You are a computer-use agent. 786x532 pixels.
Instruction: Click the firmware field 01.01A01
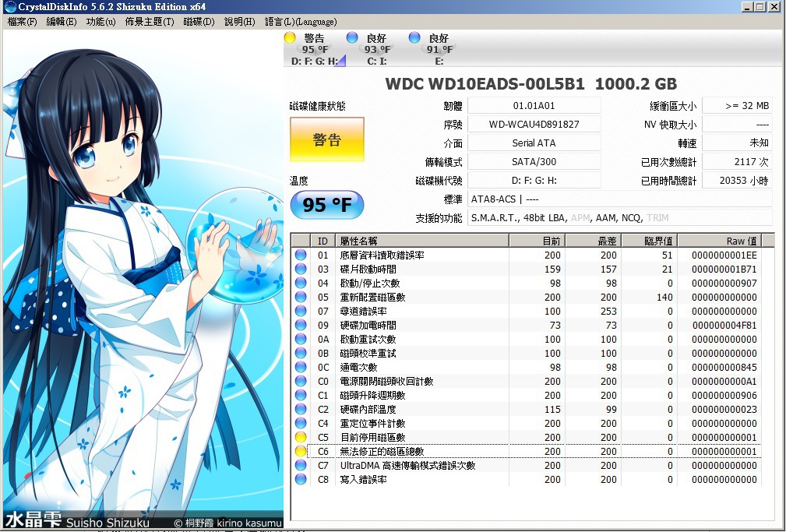(x=534, y=106)
